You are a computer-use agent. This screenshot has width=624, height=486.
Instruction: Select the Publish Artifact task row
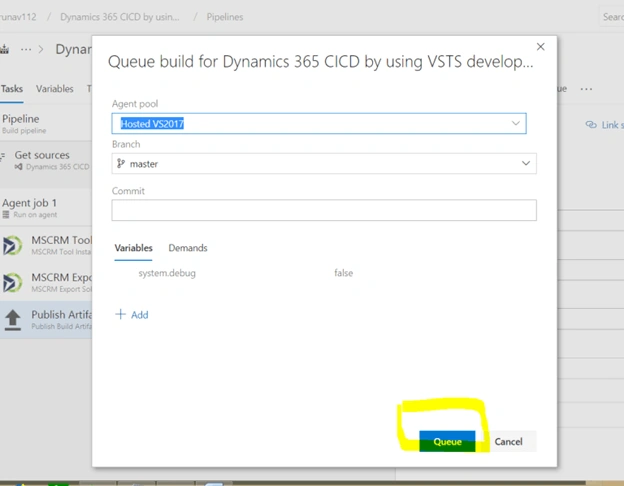(x=46, y=320)
